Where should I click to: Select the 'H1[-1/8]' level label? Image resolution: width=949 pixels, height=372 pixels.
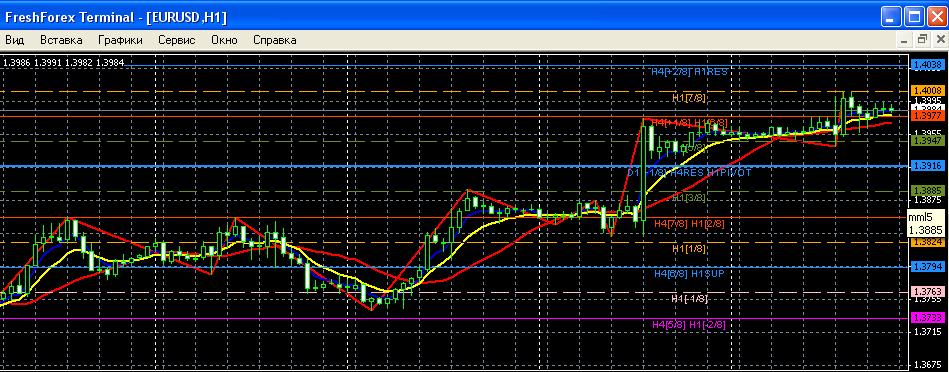(x=689, y=299)
